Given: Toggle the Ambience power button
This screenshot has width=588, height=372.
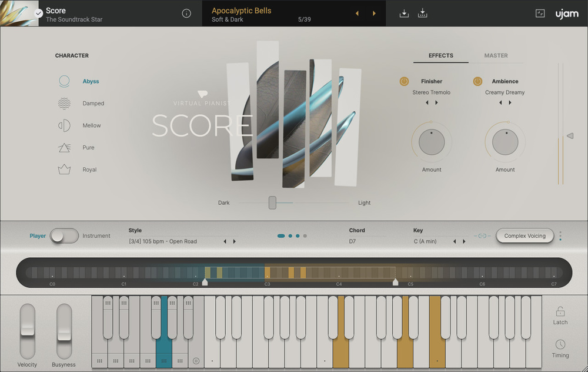Looking at the screenshot, I should [x=477, y=81].
